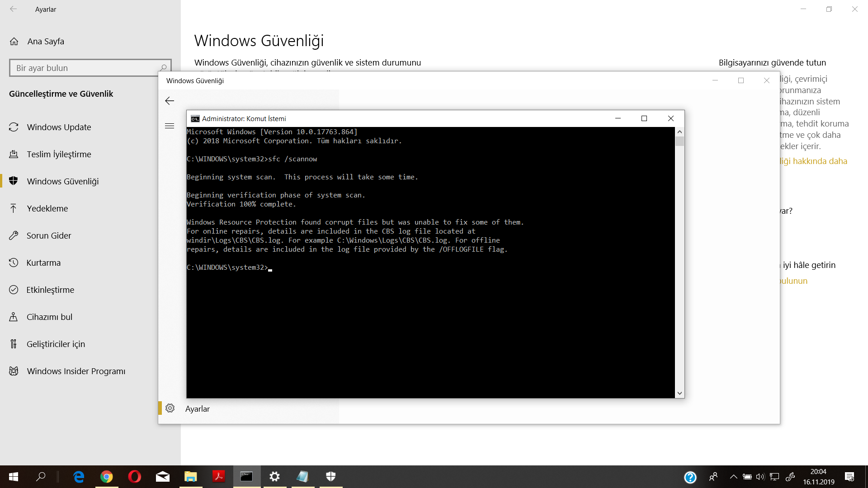The image size is (868, 488).
Task: Click the Cihazımı bul person icon
Action: click(14, 317)
